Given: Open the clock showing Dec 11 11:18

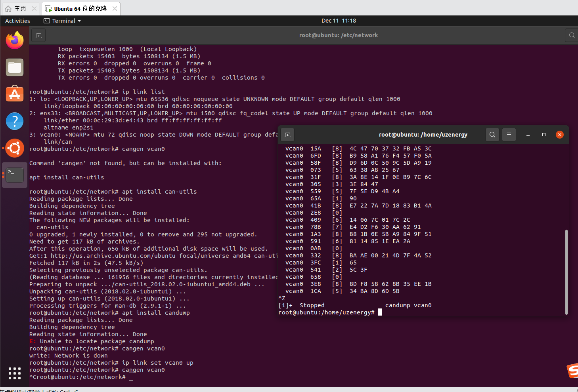Looking at the screenshot, I should coord(339,21).
